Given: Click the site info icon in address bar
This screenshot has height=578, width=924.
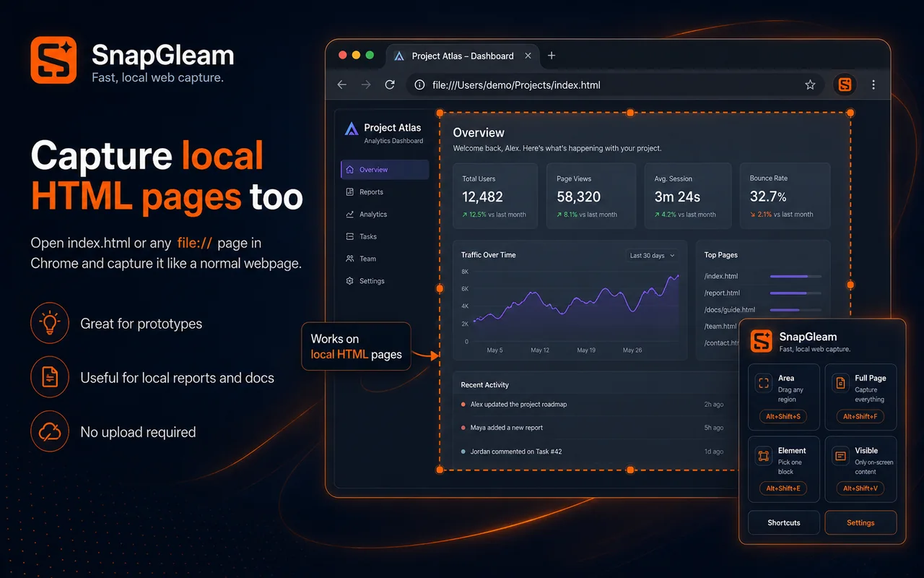Looking at the screenshot, I should point(419,85).
